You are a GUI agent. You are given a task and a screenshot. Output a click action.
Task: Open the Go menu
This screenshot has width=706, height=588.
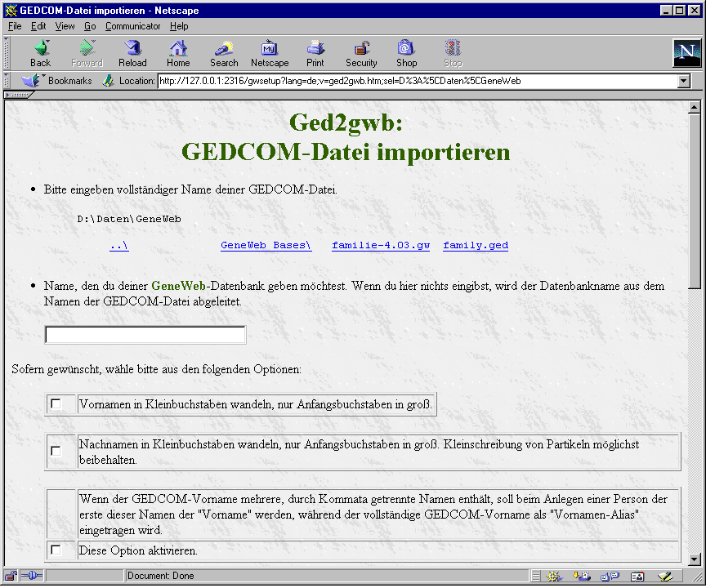pyautogui.click(x=90, y=26)
